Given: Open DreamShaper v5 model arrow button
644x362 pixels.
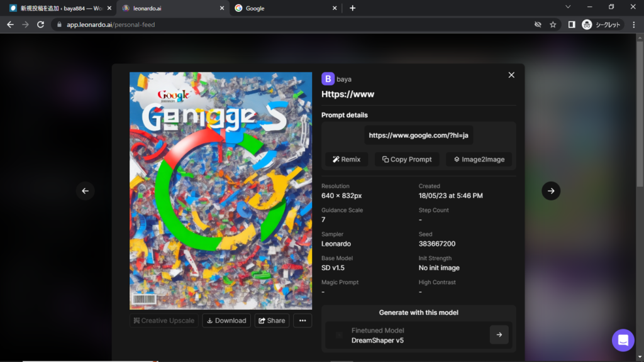Looking at the screenshot, I should [499, 335].
